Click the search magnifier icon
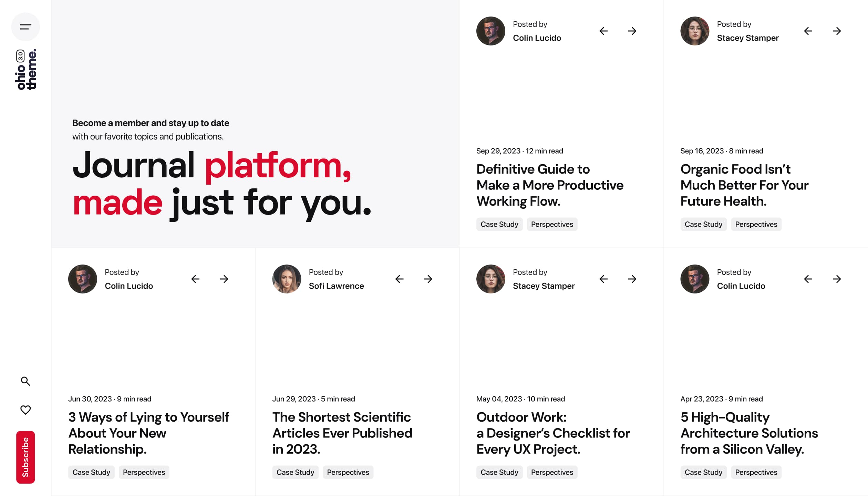Image resolution: width=868 pixels, height=496 pixels. [x=25, y=381]
